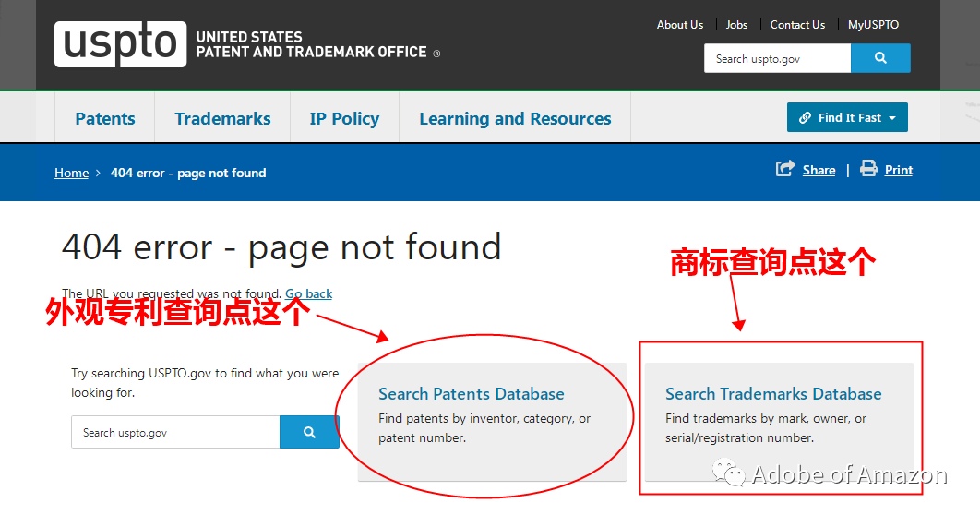Image resolution: width=980 pixels, height=515 pixels.
Task: Open the Search Patents Database link
Action: point(472,394)
